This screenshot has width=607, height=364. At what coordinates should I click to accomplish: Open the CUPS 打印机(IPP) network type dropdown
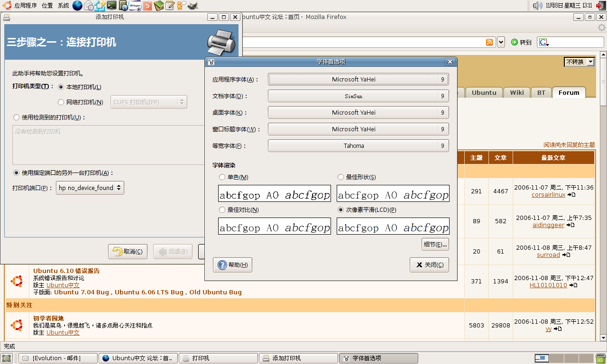[149, 102]
